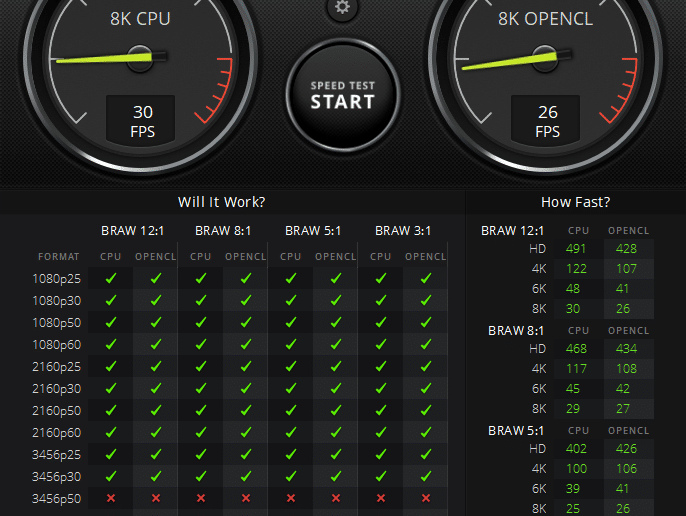This screenshot has height=516, width=686.
Task: Click the 3456p50 BRAW 8:1 OPENCL red cross
Action: click(246, 498)
